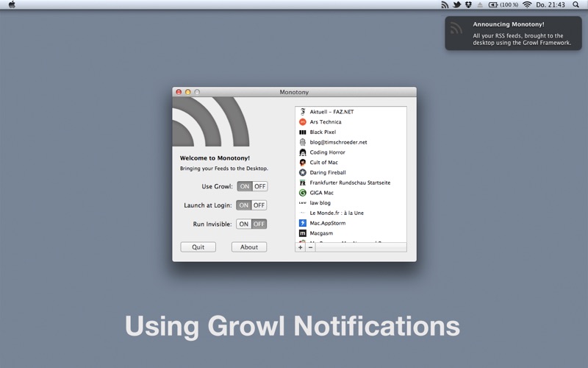
Task: Select the 'Daring Fireball' feed row
Action: coord(351,172)
